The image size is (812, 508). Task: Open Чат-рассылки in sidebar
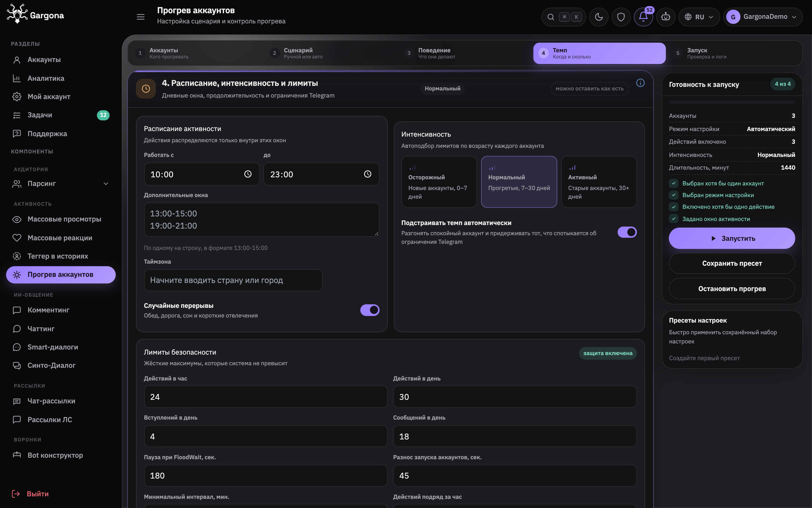coord(61,401)
